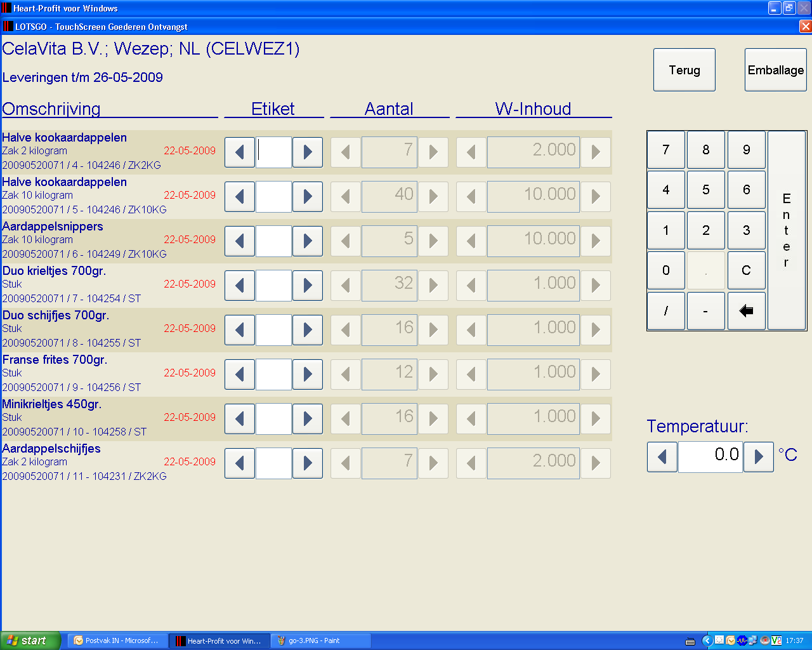The height and width of the screenshot is (650, 812).
Task: Raise the Temperatuur value with right arrow
Action: pyautogui.click(x=759, y=457)
